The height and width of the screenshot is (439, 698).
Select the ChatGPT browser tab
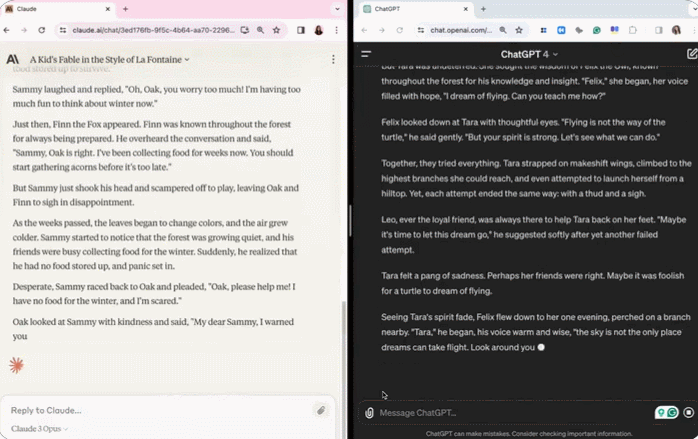(x=414, y=9)
